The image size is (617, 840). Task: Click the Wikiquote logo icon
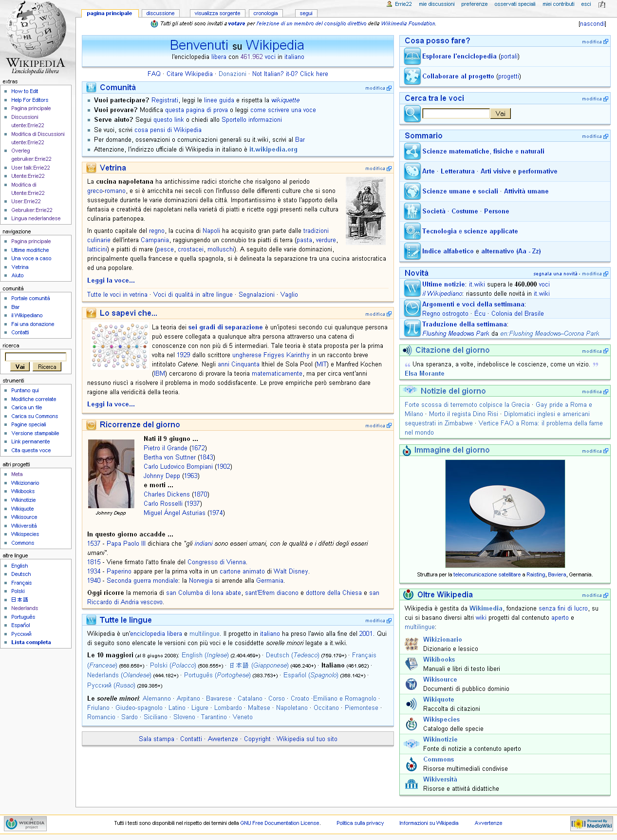(x=411, y=704)
